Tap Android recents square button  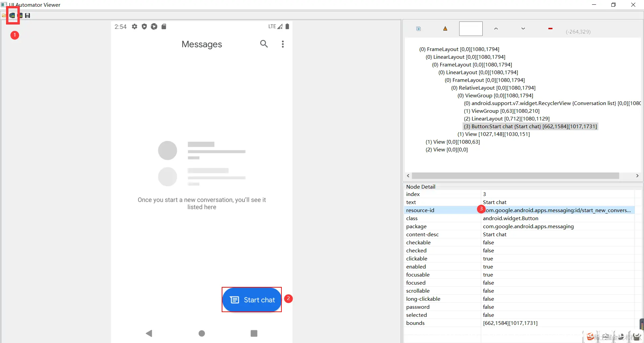254,333
